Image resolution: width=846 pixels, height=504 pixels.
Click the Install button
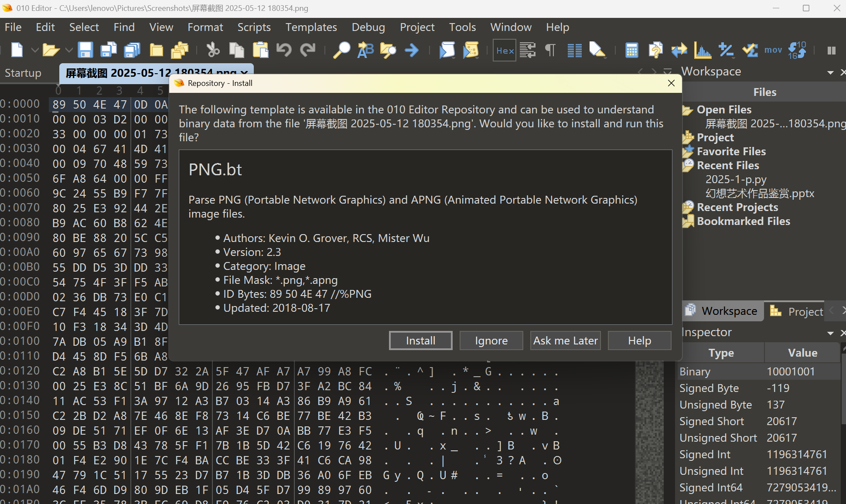pos(420,341)
